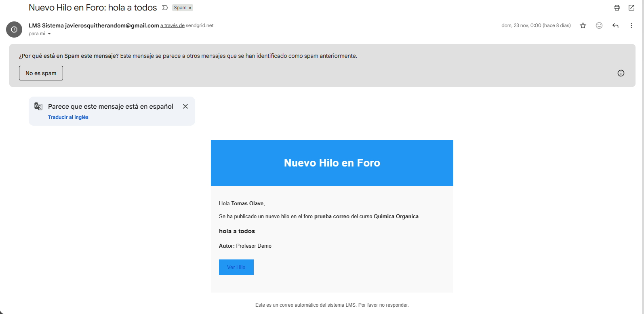Click the blue 'Ver Hilo' button
This screenshot has width=644, height=314.
coord(236,267)
